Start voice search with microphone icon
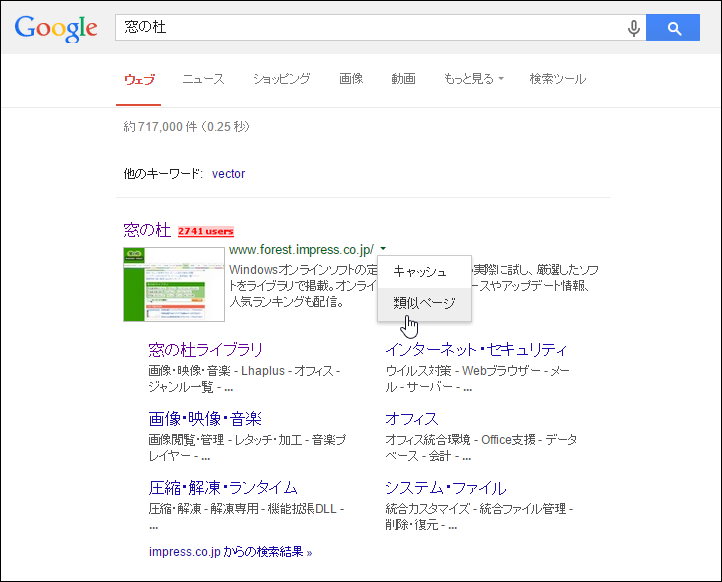 634,28
